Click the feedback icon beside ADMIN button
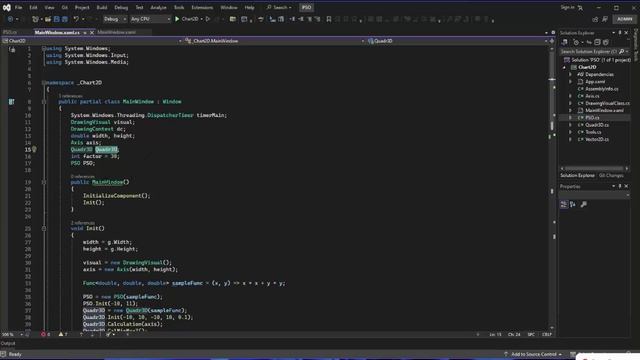This screenshot has height=360, width=640. coord(605,19)
